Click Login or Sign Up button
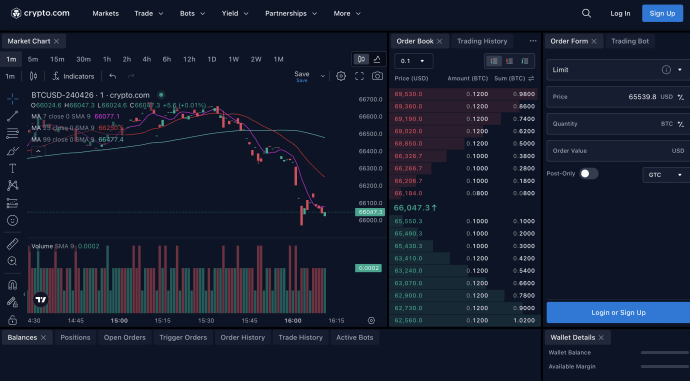 click(618, 312)
